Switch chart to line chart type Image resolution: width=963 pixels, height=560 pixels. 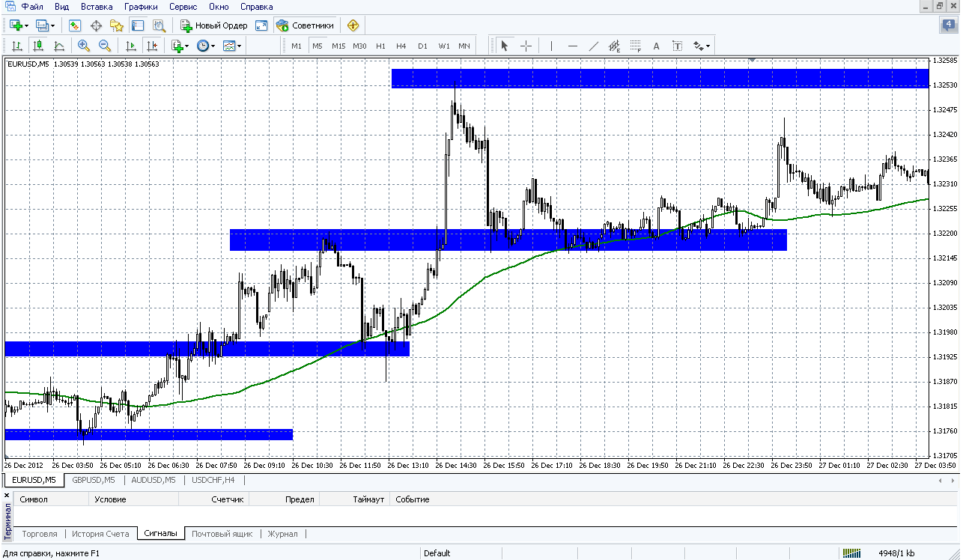click(x=59, y=46)
